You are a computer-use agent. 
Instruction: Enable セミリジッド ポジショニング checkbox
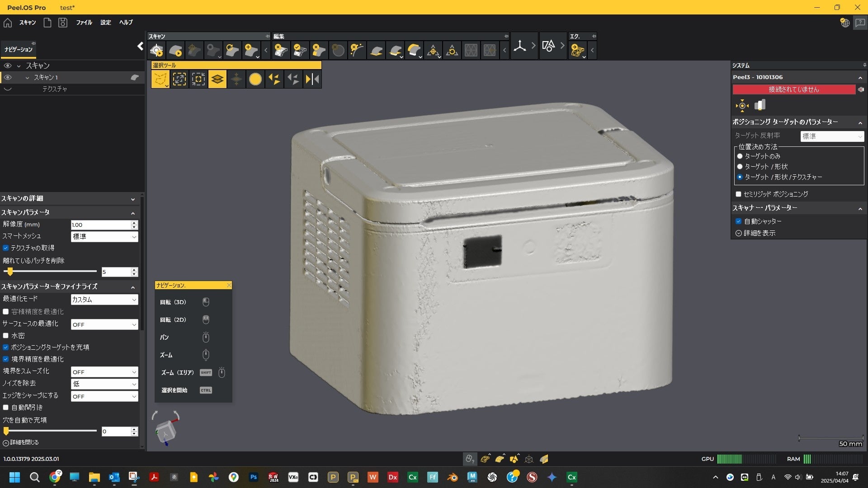[738, 194]
